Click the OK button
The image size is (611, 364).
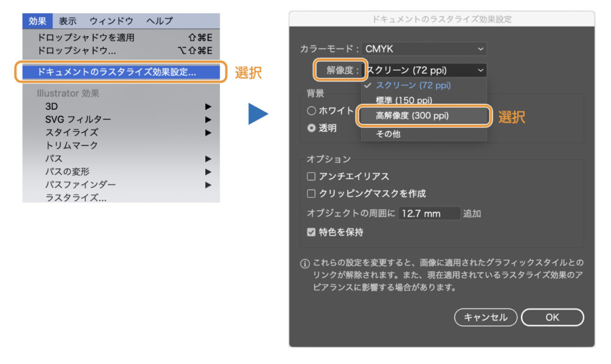point(552,317)
